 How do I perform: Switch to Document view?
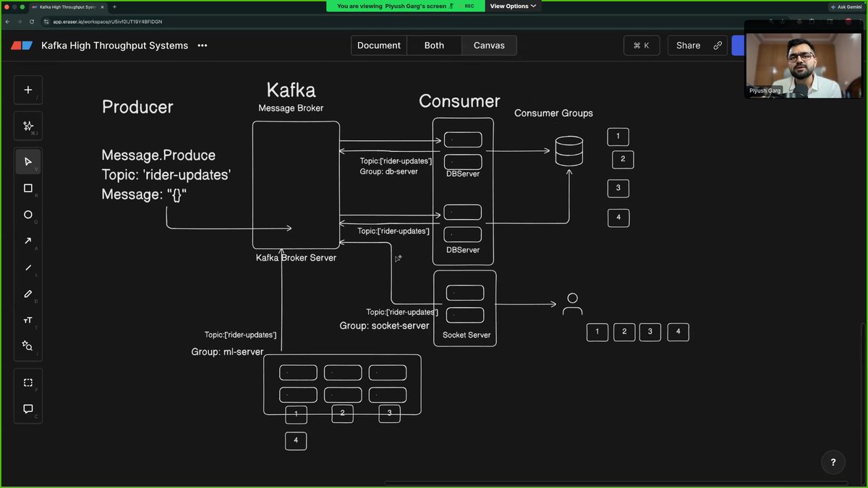(379, 46)
